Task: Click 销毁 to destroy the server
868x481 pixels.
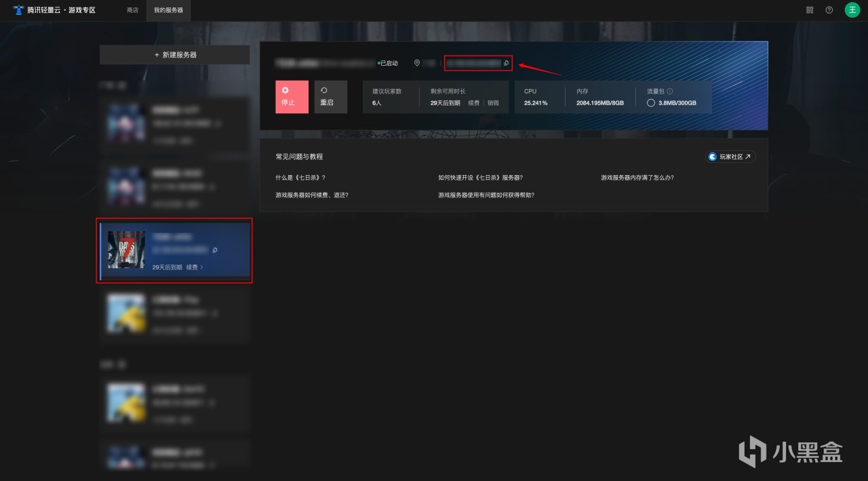Action: 493,103
